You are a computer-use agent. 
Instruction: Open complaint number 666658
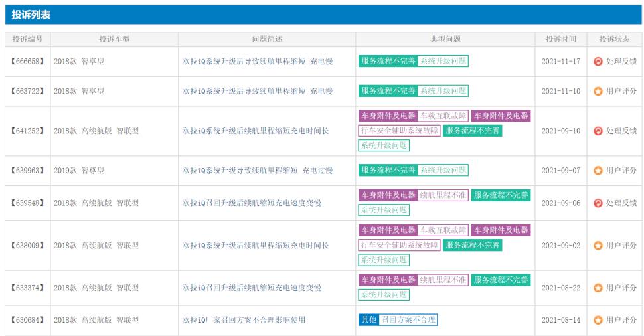tap(27, 62)
